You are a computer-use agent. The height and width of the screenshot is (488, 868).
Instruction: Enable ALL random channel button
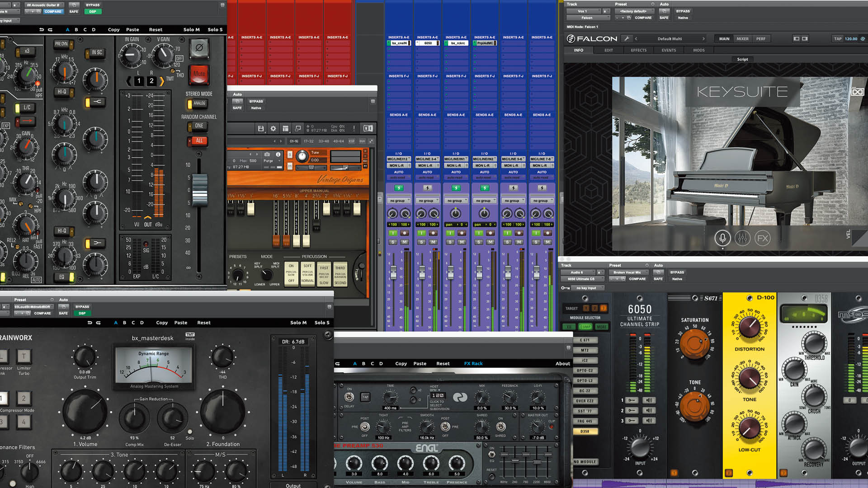coord(197,141)
